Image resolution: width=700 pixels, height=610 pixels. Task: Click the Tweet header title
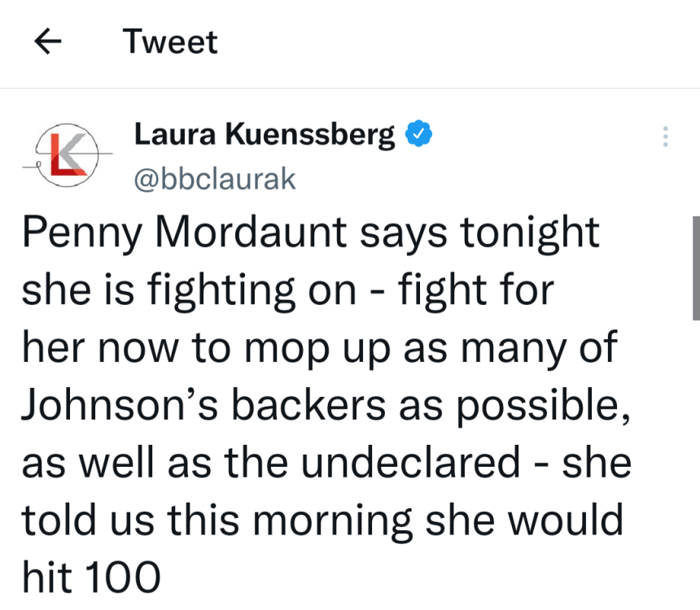click(x=170, y=42)
